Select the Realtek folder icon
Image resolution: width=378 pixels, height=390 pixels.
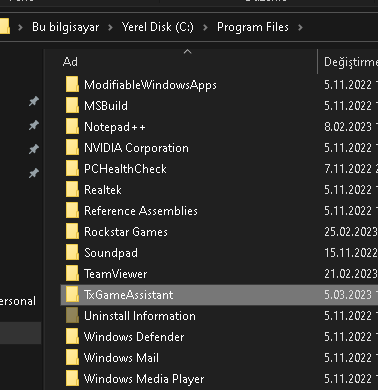pyautogui.click(x=72, y=190)
